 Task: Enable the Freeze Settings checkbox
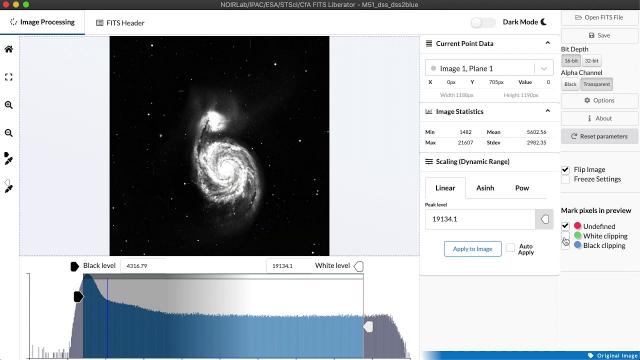(565, 179)
